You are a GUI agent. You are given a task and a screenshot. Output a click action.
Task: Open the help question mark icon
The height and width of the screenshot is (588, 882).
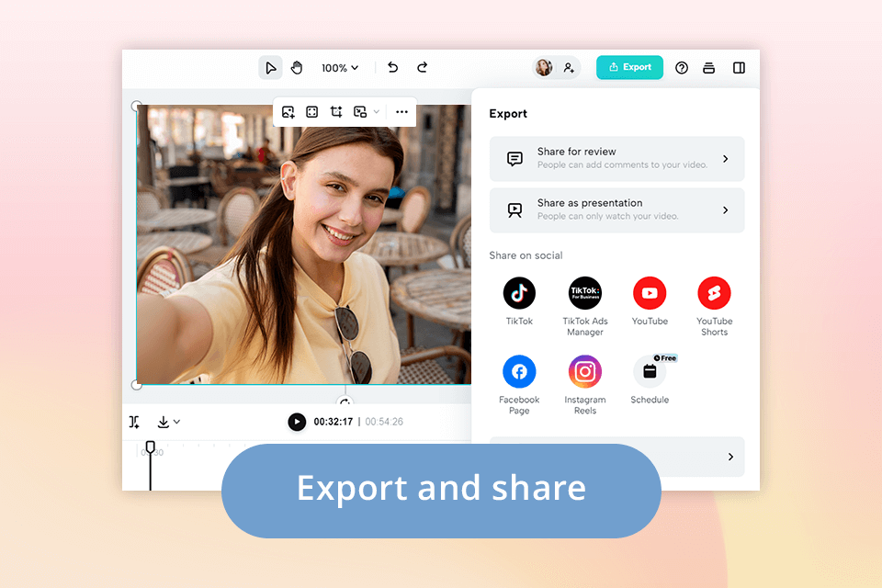pos(681,68)
